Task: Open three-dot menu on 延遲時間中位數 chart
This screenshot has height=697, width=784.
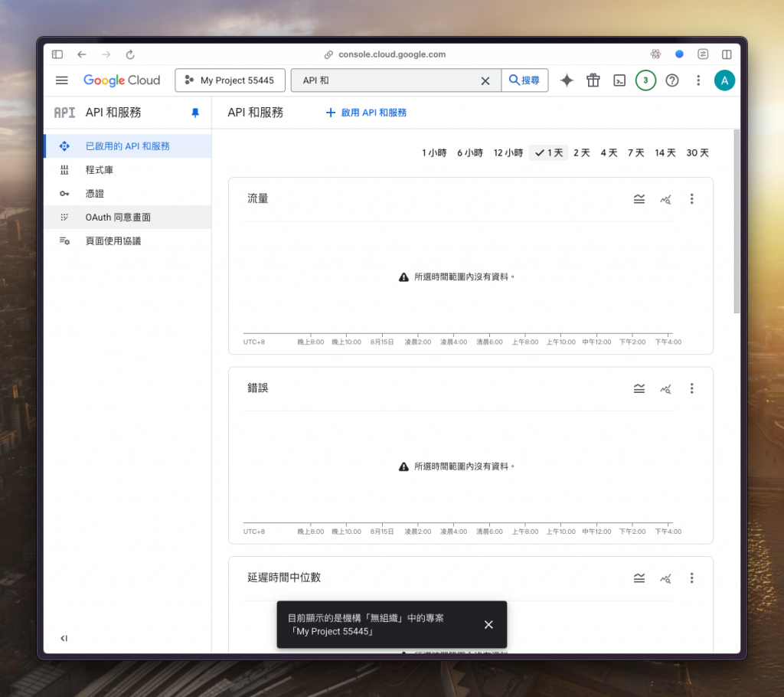Action: point(692,578)
